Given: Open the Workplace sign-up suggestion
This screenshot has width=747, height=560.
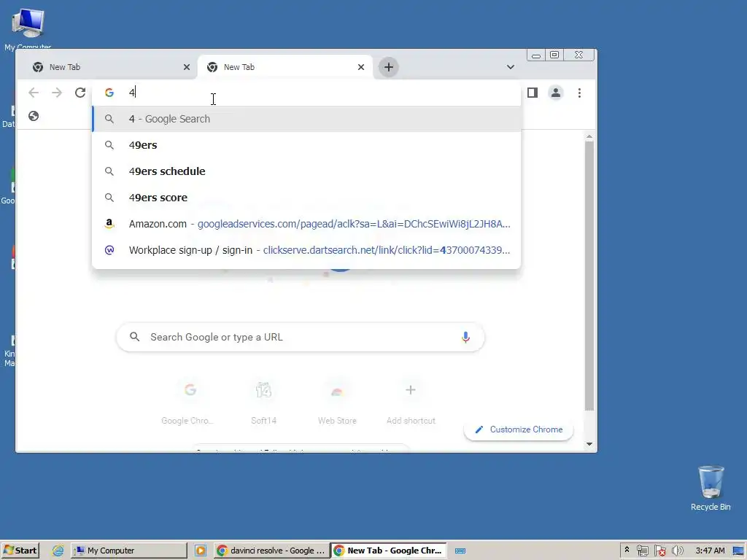Looking at the screenshot, I should [306, 249].
